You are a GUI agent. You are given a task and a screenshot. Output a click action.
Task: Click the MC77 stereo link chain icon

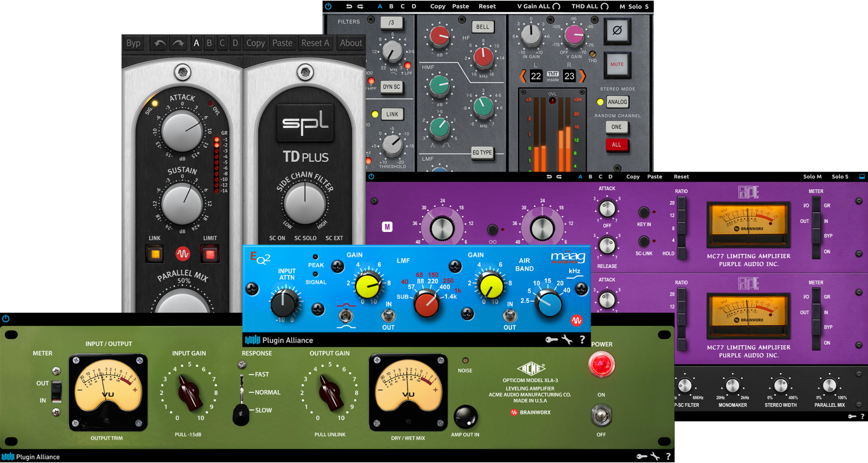493,242
